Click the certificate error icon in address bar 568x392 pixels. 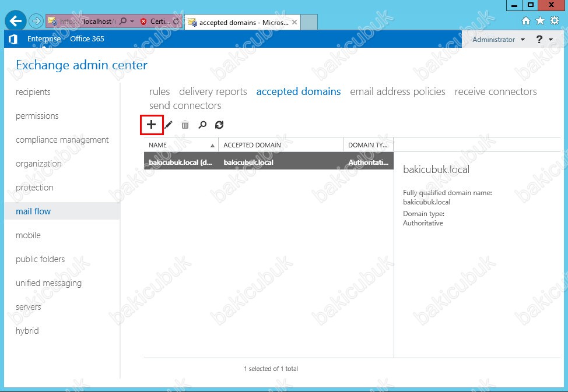coord(143,22)
